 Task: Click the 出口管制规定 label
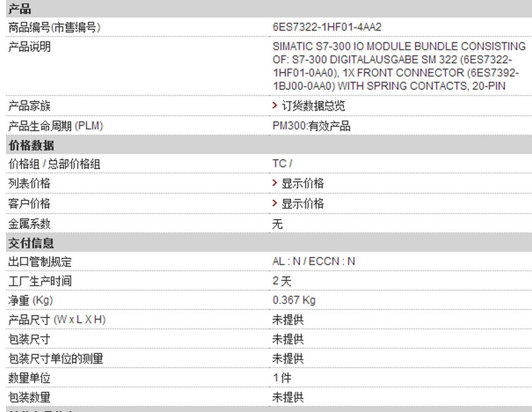click(x=40, y=262)
